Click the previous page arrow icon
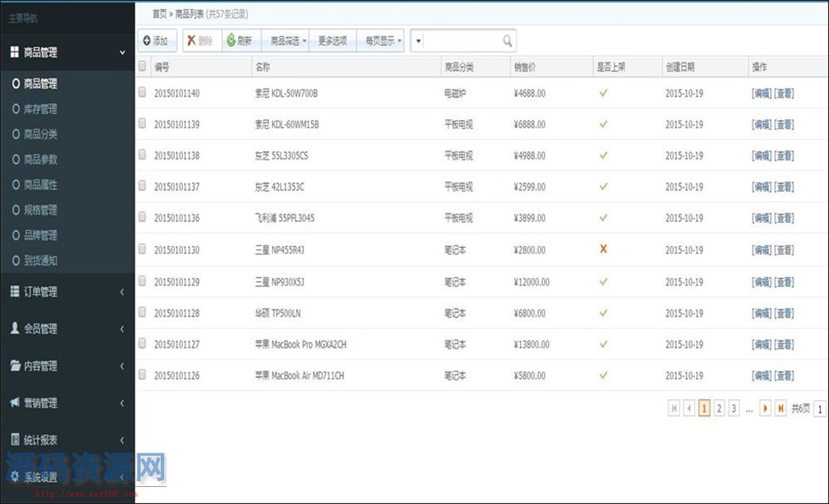The width and height of the screenshot is (829, 504). 689,408
